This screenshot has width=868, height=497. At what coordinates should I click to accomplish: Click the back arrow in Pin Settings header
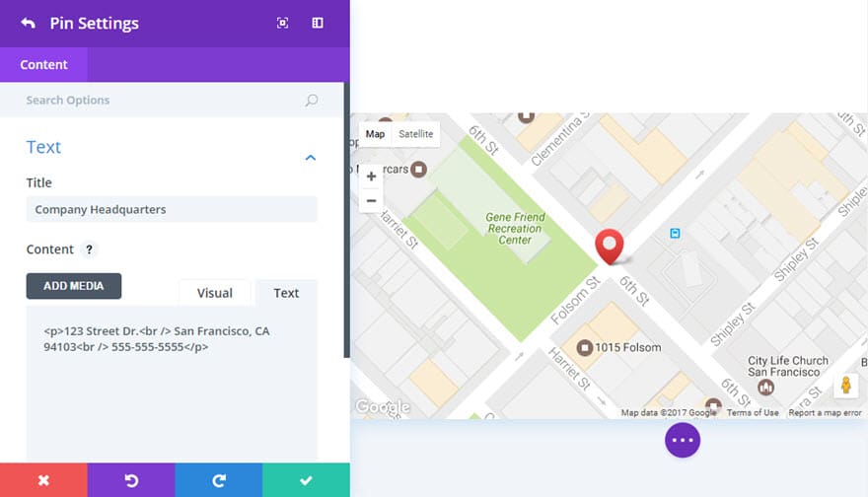[x=28, y=23]
